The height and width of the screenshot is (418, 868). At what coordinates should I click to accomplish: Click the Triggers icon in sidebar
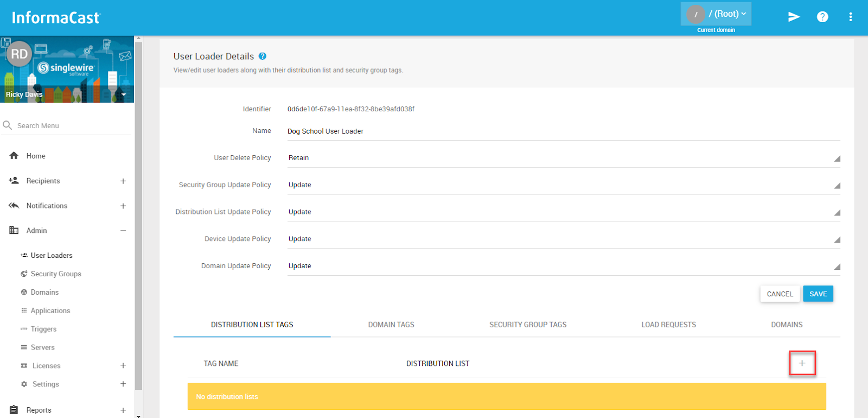tap(24, 329)
